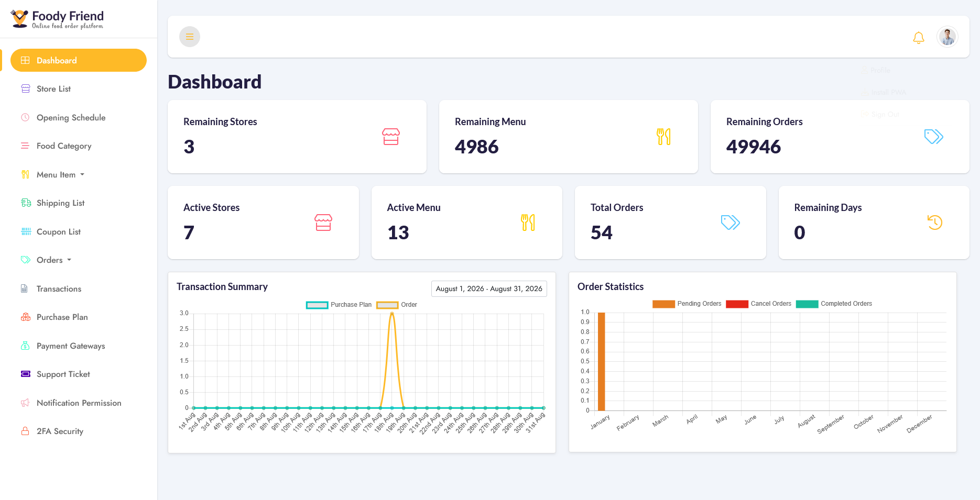The image size is (980, 500).
Task: Toggle Purchase Plan series in chart legend
Action: pos(339,305)
